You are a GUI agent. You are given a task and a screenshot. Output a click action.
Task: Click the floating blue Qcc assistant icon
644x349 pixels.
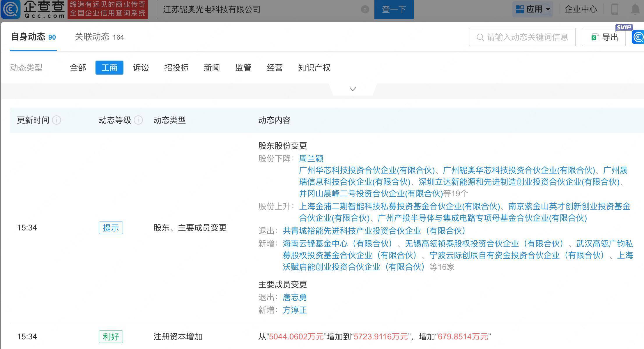tap(638, 37)
